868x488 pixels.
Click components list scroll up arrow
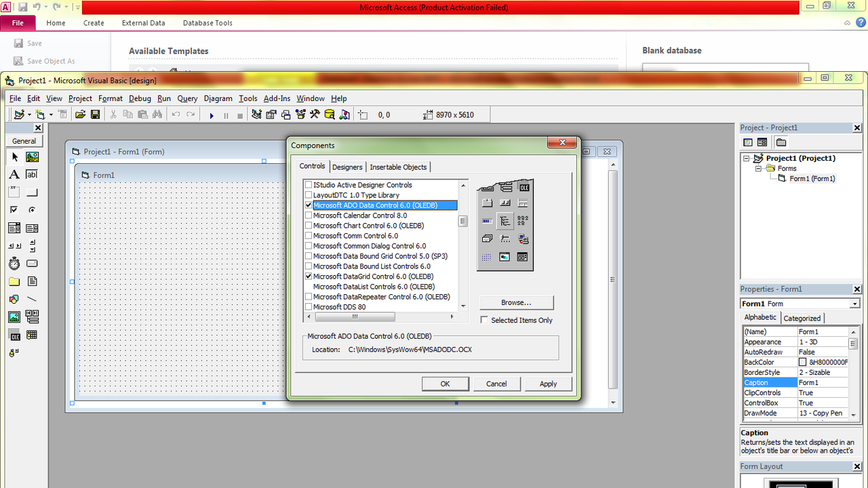463,185
